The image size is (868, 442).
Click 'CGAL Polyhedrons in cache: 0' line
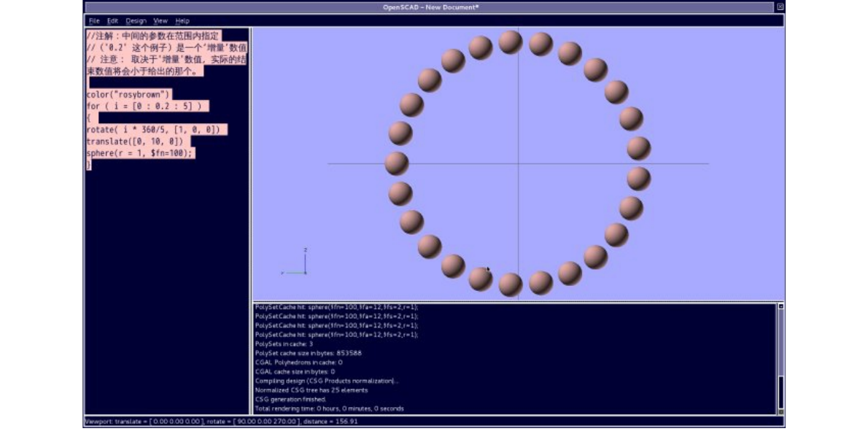pyautogui.click(x=298, y=362)
